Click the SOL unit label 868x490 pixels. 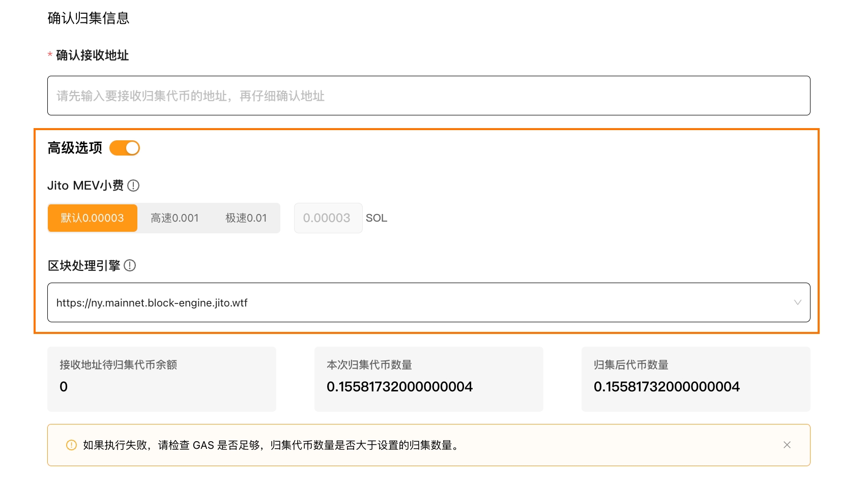coord(377,218)
